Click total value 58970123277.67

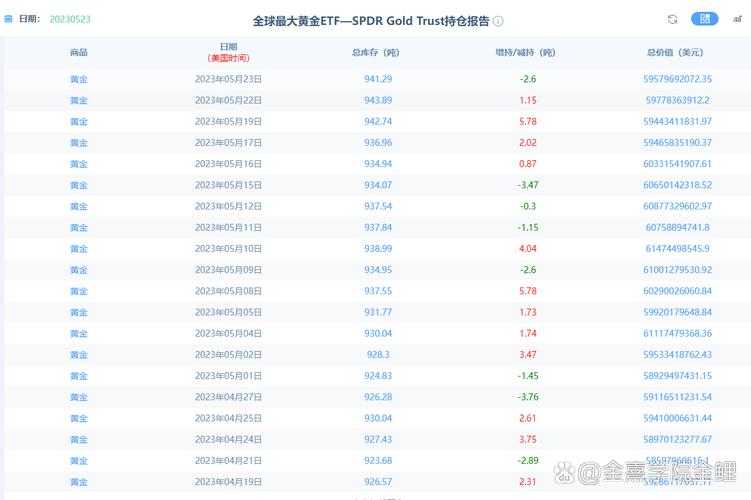677,440
